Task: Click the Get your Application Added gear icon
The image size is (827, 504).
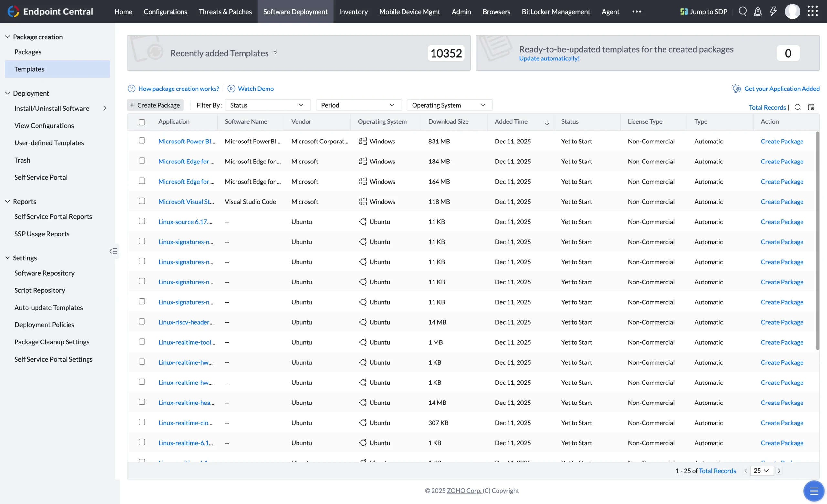Action: (x=737, y=88)
